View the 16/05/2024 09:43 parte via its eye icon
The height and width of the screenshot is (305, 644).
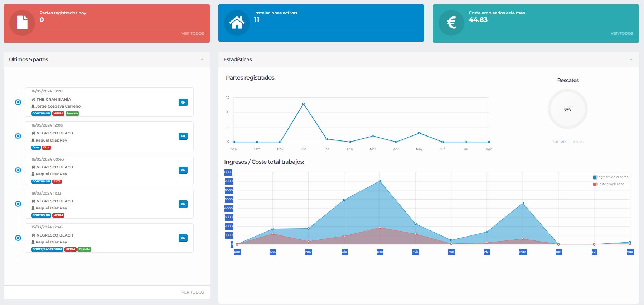tap(183, 170)
